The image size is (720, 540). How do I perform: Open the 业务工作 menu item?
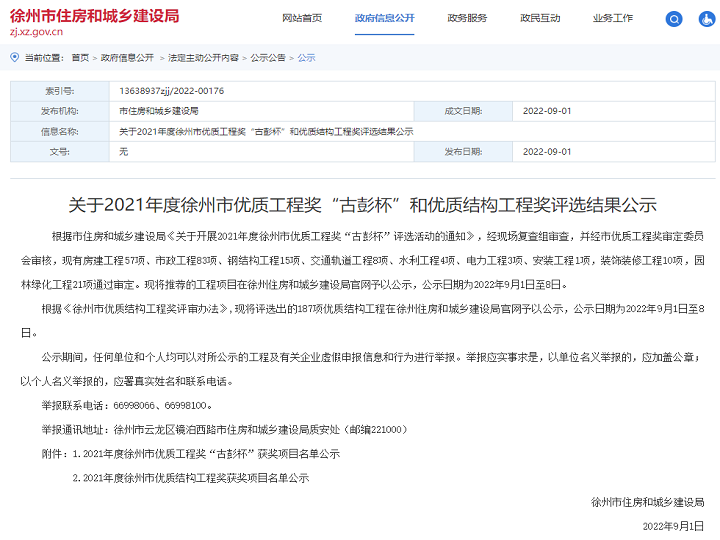(612, 19)
